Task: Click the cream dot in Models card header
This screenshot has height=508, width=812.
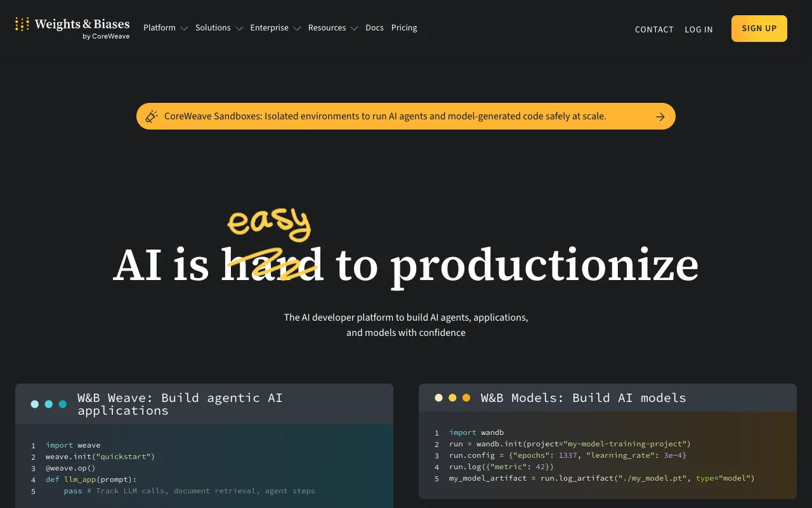Action: click(438, 398)
